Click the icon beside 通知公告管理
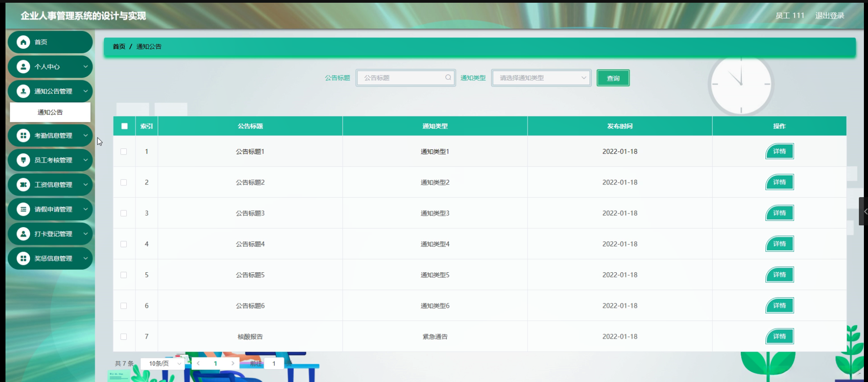This screenshot has width=868, height=382. [23, 91]
